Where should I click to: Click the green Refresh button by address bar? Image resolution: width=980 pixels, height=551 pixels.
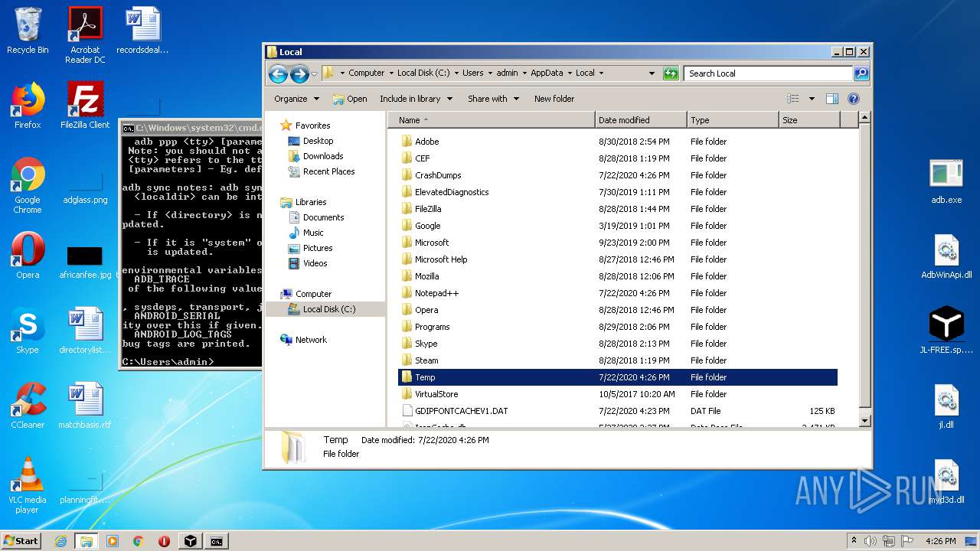pyautogui.click(x=671, y=73)
